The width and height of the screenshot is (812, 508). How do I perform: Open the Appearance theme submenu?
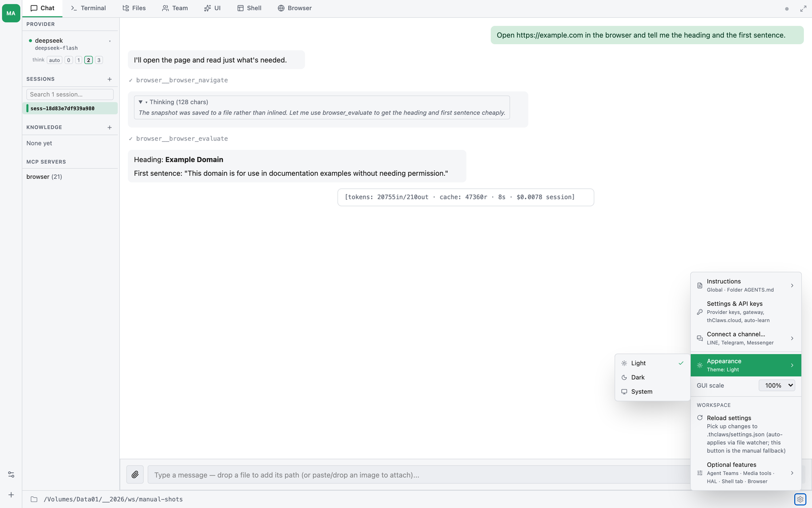pos(746,365)
